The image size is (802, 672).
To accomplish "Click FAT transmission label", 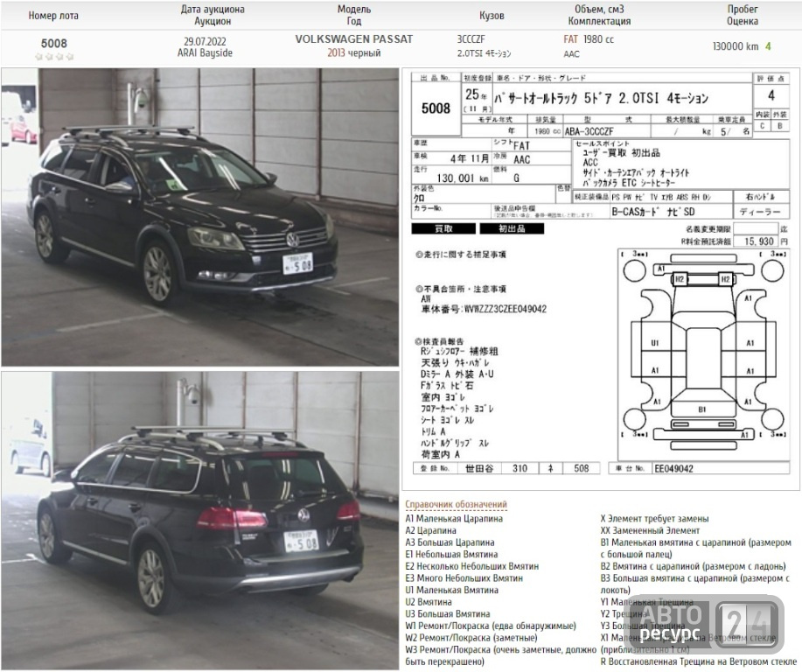I will [x=571, y=39].
